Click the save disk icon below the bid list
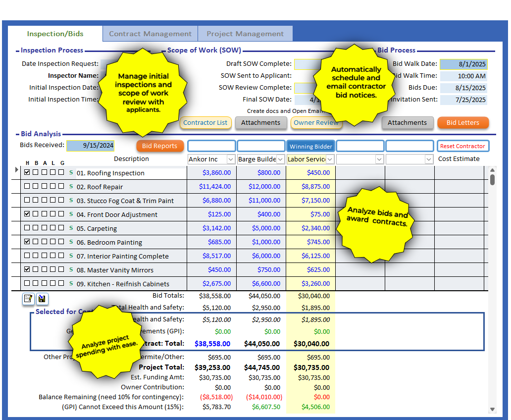This screenshot has height=420, width=511. pyautogui.click(x=42, y=298)
